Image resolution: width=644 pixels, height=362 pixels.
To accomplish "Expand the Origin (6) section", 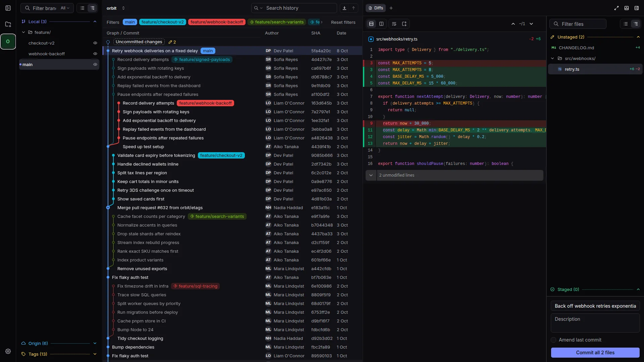I will coord(95,343).
